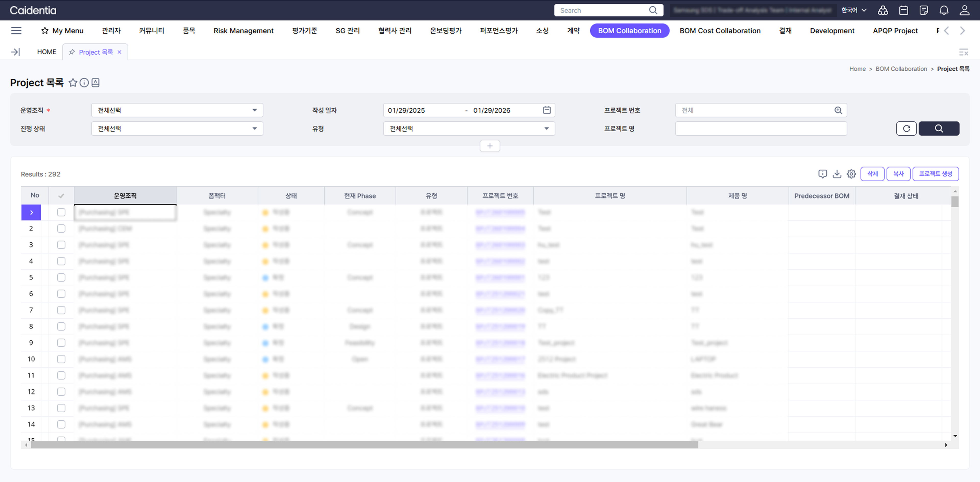Open grid settings gear icon
This screenshot has height=482, width=980.
[x=851, y=174]
